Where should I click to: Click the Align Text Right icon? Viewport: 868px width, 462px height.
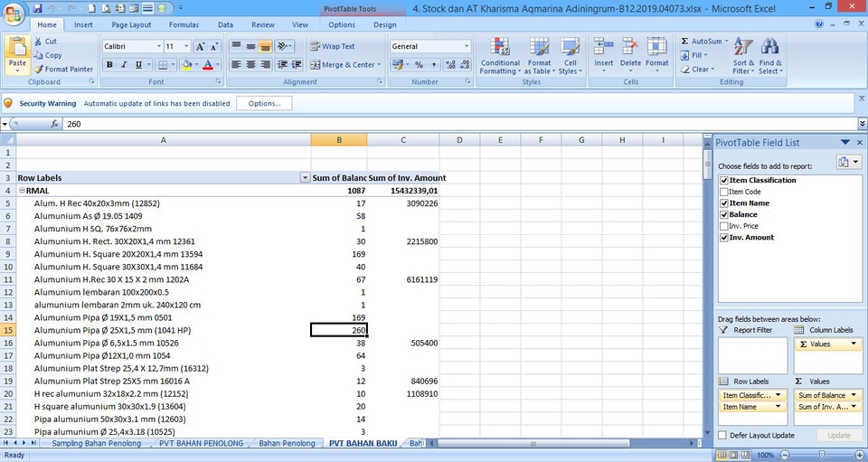point(265,65)
